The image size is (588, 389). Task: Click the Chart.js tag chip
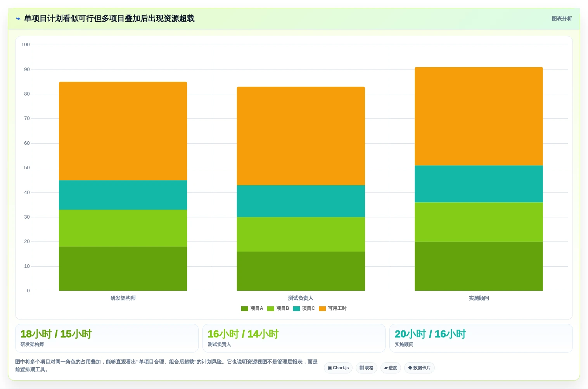pyautogui.click(x=338, y=368)
